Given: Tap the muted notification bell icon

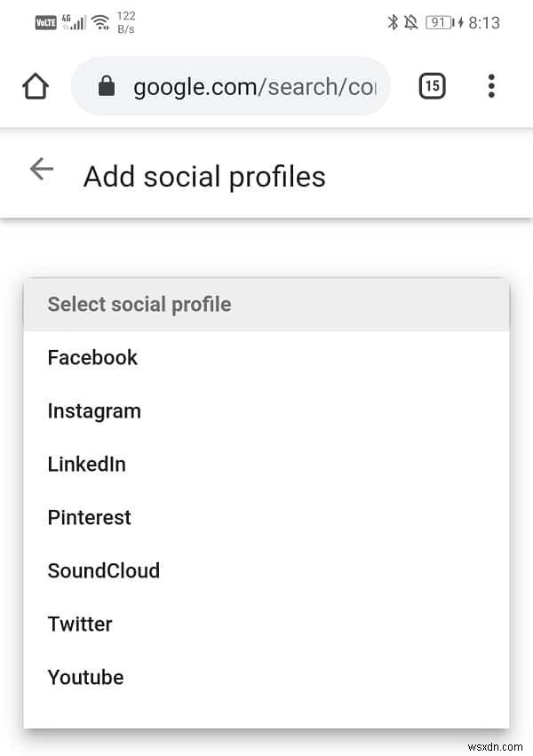Looking at the screenshot, I should tap(410, 21).
